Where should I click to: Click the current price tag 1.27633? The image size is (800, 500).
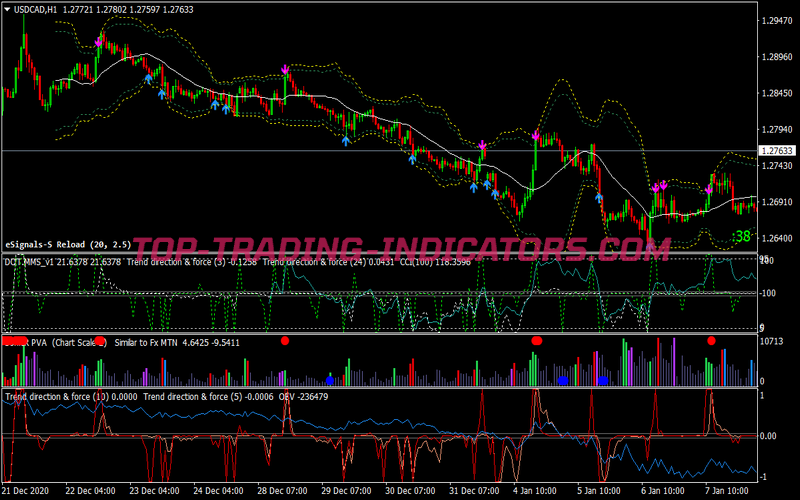pyautogui.click(x=777, y=151)
